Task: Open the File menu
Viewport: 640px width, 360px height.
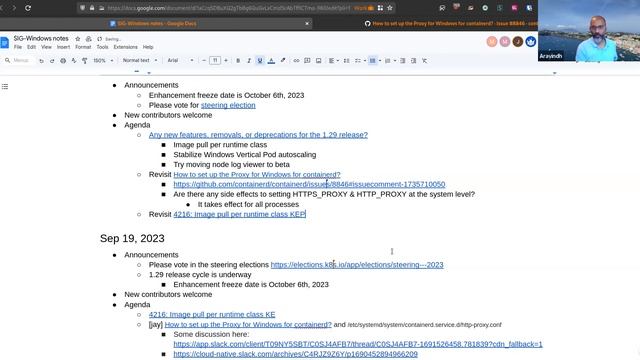Action: tap(18, 47)
